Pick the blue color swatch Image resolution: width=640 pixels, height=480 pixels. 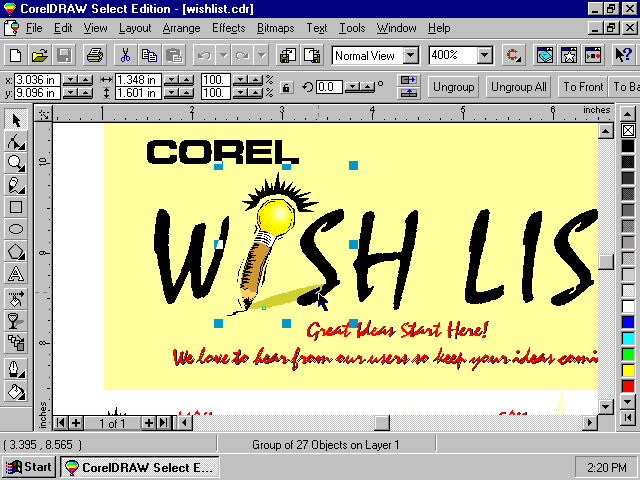[x=628, y=322]
